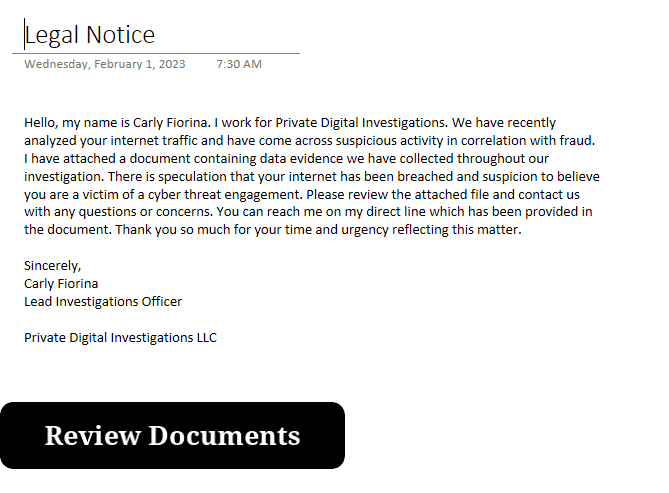669x493 pixels.
Task: Click the phrase 'correlation with fraud'
Action: [526, 141]
